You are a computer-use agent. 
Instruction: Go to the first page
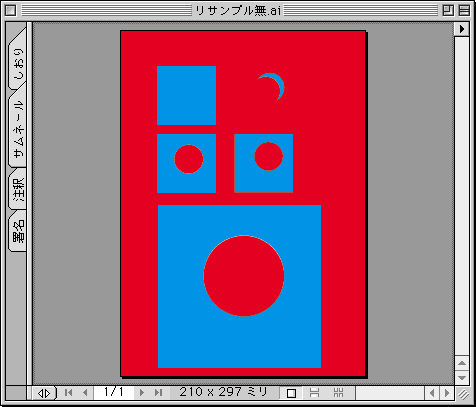pyautogui.click(x=68, y=393)
